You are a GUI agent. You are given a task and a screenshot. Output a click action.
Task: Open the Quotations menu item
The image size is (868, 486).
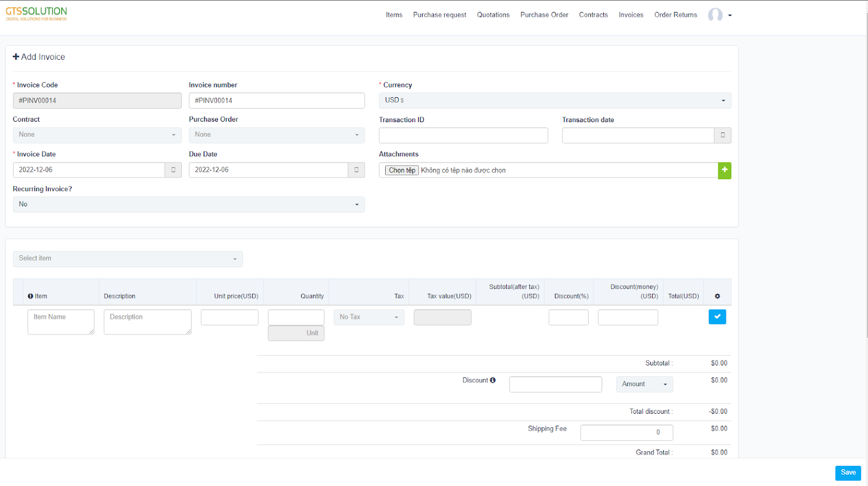click(493, 15)
